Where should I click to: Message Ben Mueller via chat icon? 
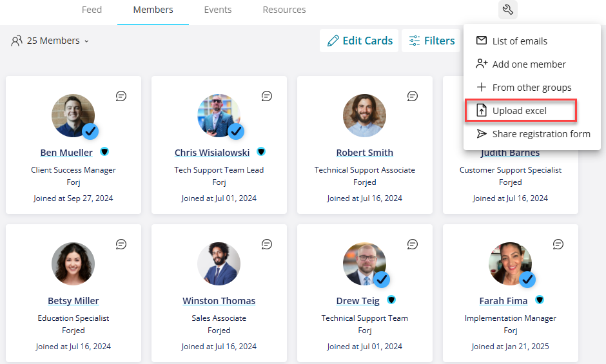[x=121, y=96]
